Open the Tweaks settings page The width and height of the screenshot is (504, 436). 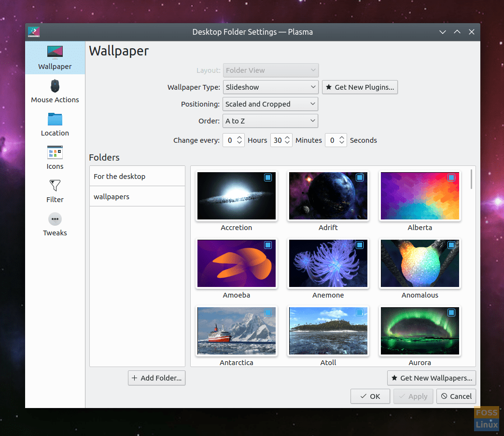click(x=55, y=224)
